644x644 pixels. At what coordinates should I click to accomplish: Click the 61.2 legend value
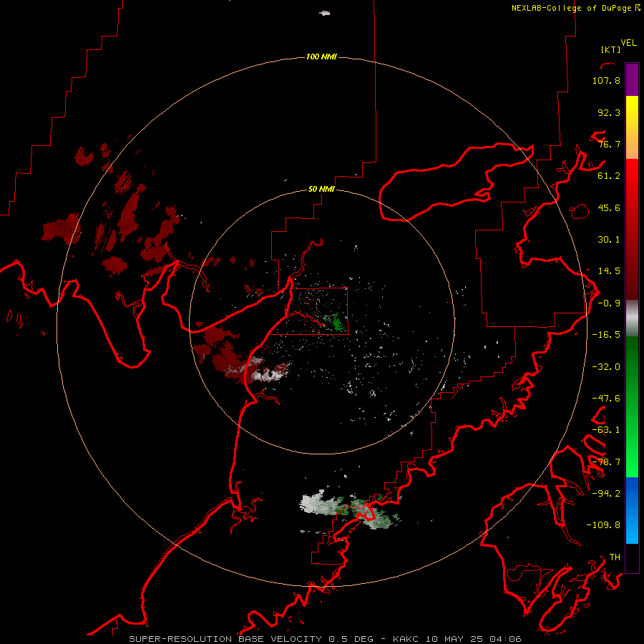click(x=609, y=176)
